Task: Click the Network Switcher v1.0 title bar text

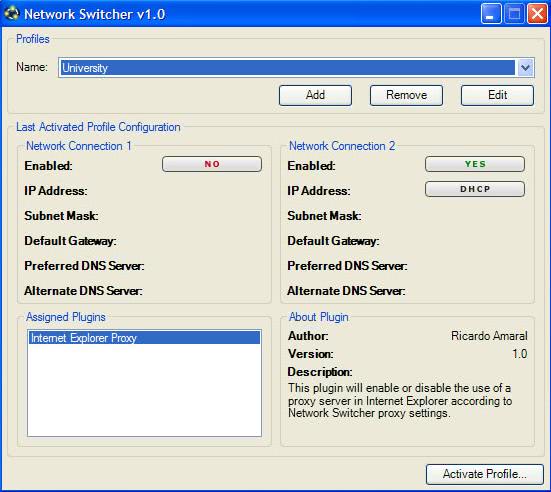Action: 95,14
